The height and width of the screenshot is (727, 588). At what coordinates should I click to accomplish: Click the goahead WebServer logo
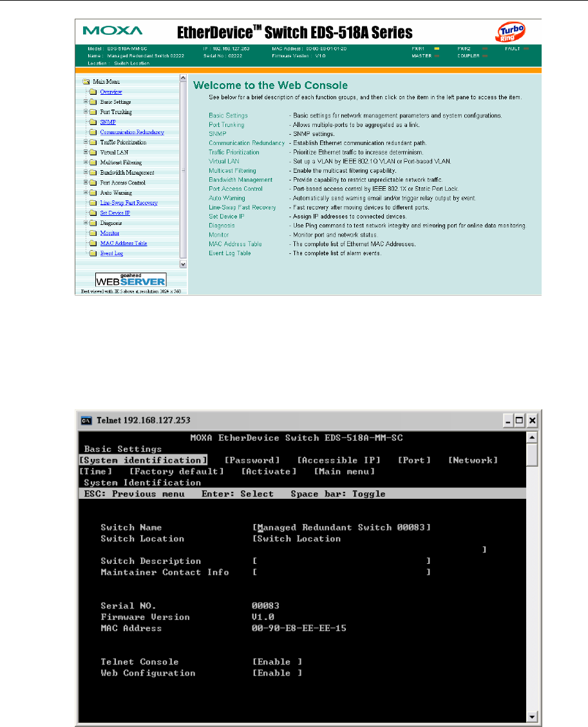point(131,280)
